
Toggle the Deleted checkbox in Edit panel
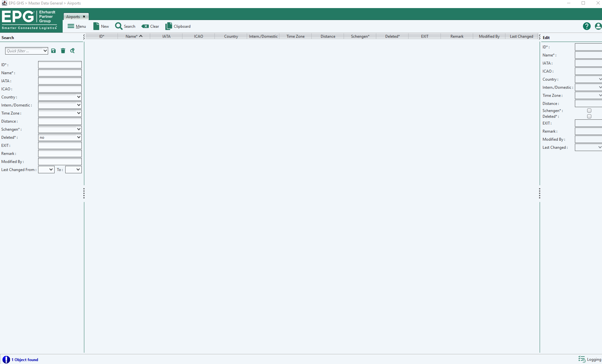tap(589, 116)
